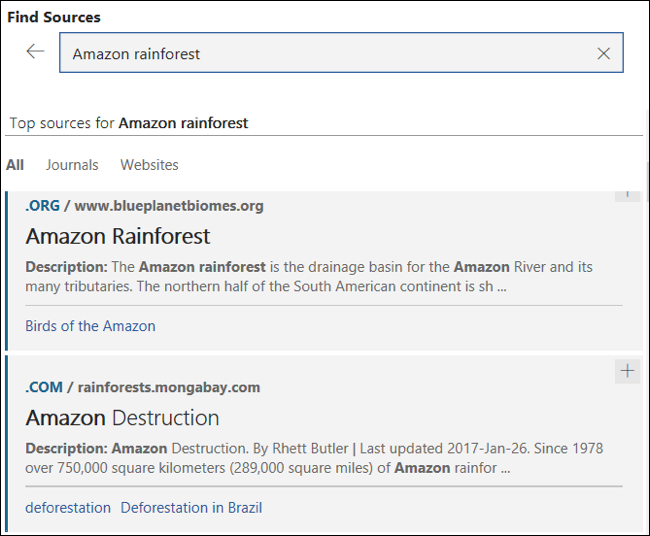Add the Amazon Destruction source with plus
The image size is (650, 536).
(x=627, y=371)
